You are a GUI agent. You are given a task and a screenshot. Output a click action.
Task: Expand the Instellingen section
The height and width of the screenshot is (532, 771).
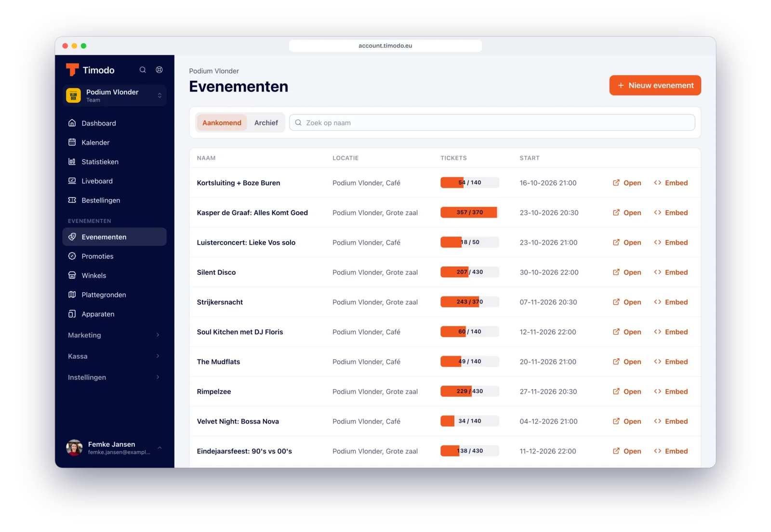click(114, 377)
